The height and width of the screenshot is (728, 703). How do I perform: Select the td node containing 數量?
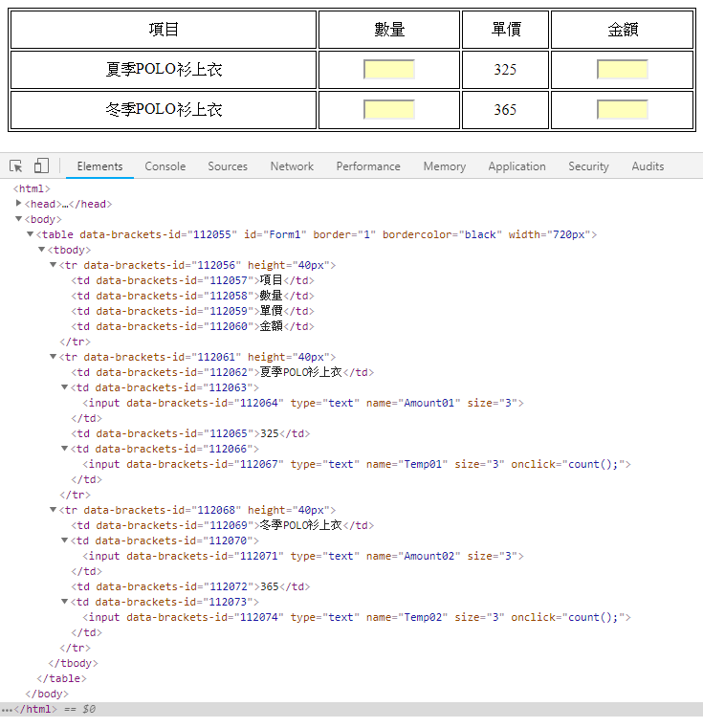[x=192, y=296]
